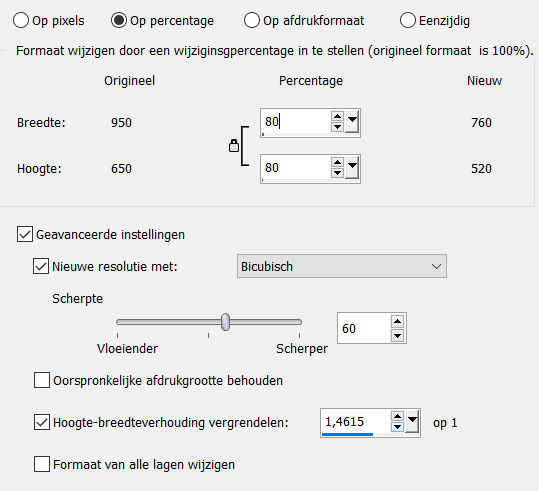Viewport: 539px width, 491px height.
Task: Uncheck Nieuwe resolutie met option
Action: pos(41,266)
